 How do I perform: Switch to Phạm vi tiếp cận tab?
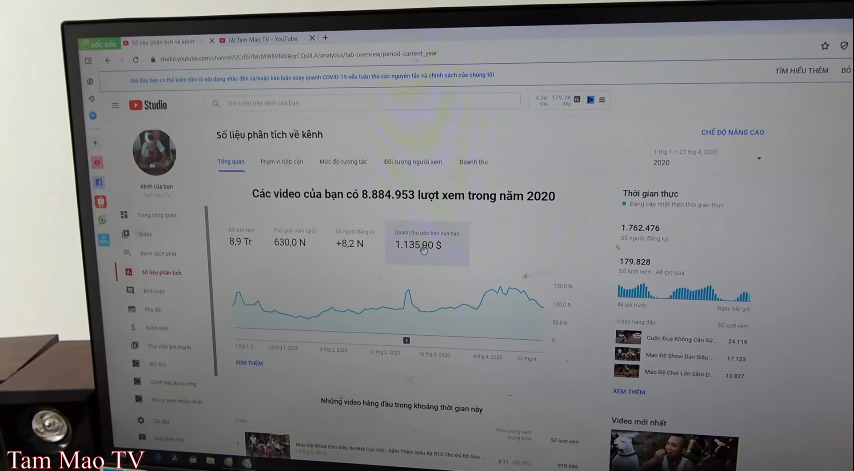point(281,161)
